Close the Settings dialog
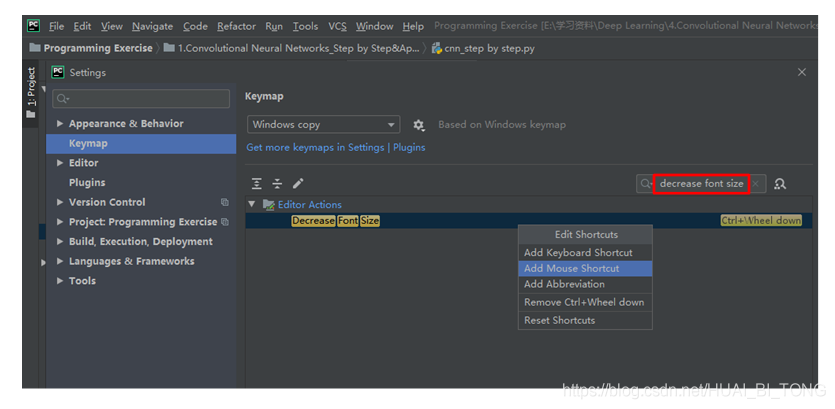This screenshot has height=409, width=835. [801, 72]
